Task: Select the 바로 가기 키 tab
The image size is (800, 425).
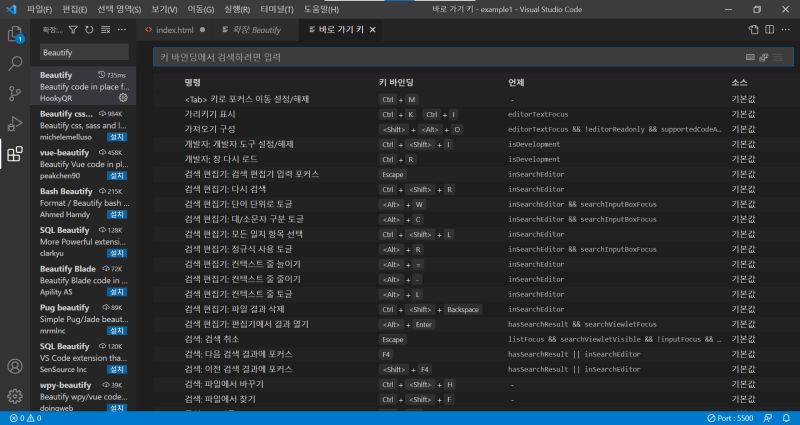Action: (x=341, y=30)
